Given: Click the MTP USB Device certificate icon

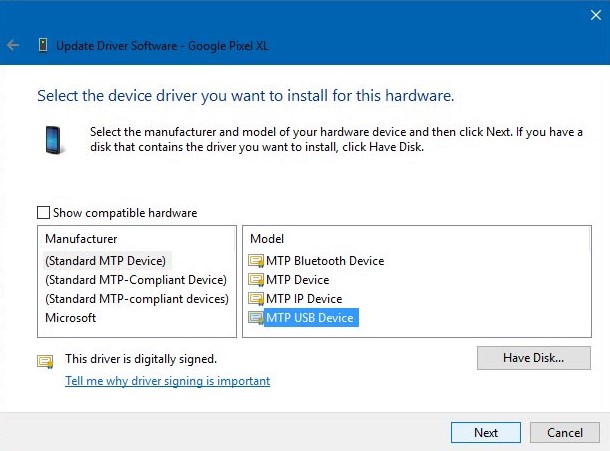Looking at the screenshot, I should 256,318.
